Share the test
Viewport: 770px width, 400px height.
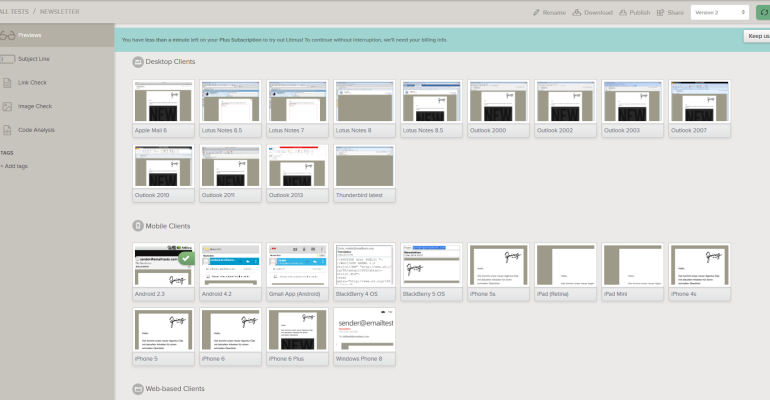(670, 12)
